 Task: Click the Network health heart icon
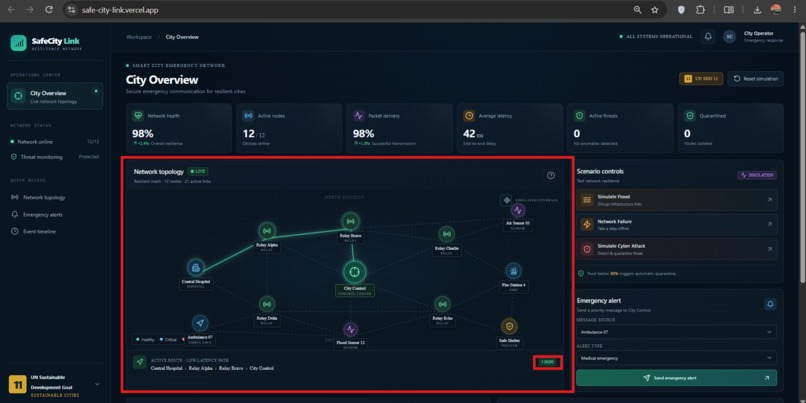click(138, 116)
